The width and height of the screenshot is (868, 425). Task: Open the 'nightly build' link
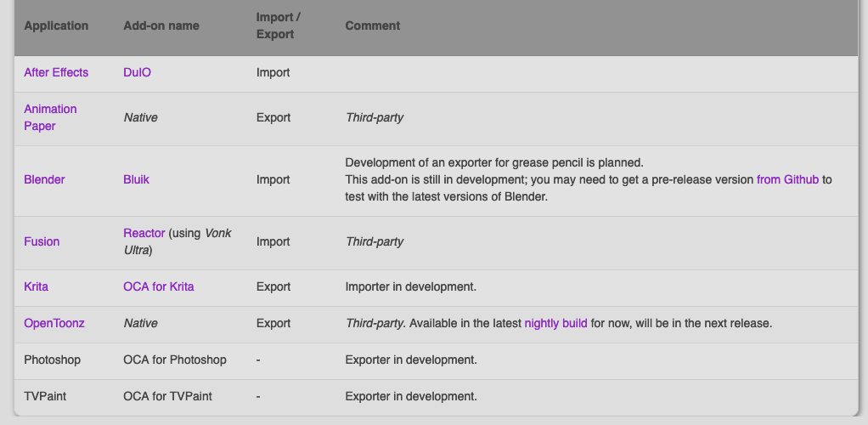point(555,323)
